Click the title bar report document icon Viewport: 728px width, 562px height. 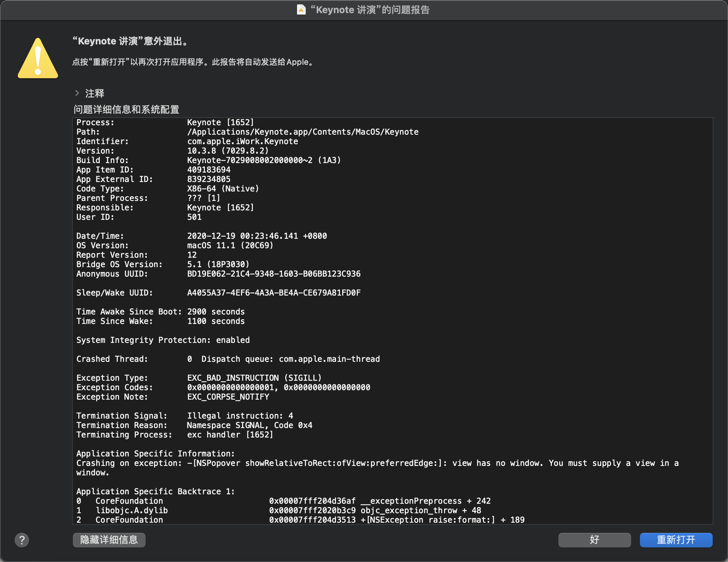[301, 10]
